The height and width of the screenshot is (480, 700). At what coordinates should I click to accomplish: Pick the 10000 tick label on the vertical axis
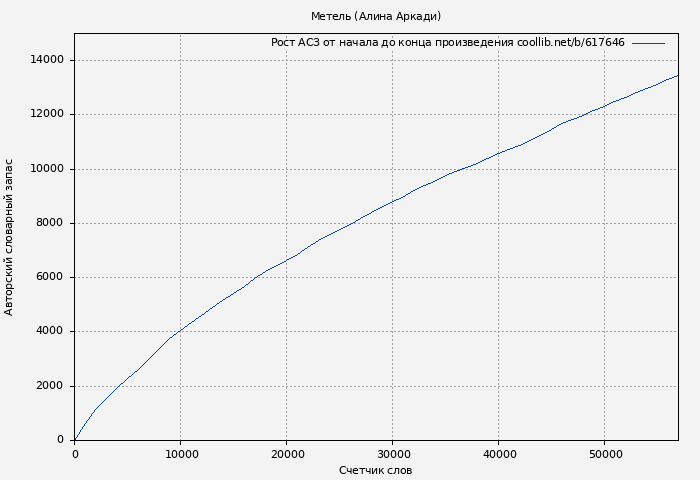point(47,169)
